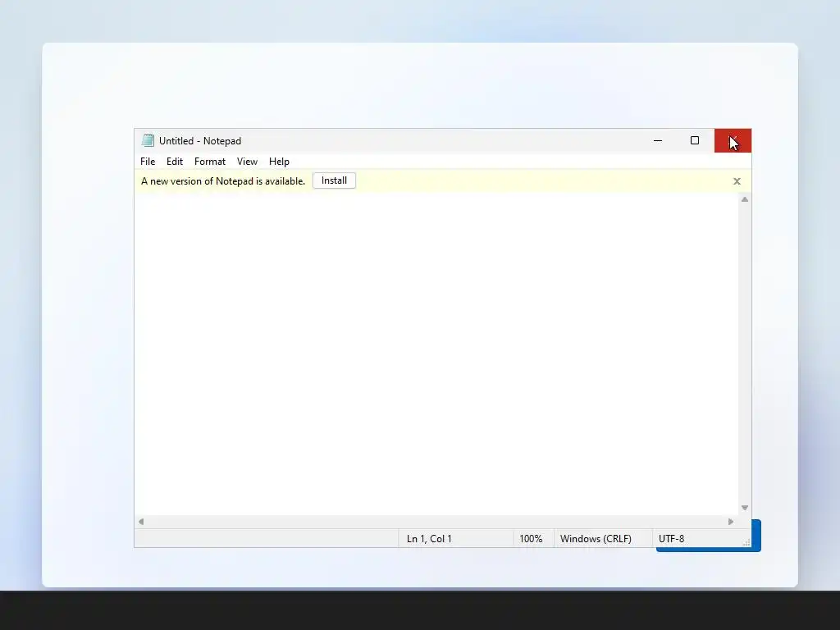The image size is (840, 630).
Task: Click the horizontal scrollbar right arrow
Action: tap(731, 522)
